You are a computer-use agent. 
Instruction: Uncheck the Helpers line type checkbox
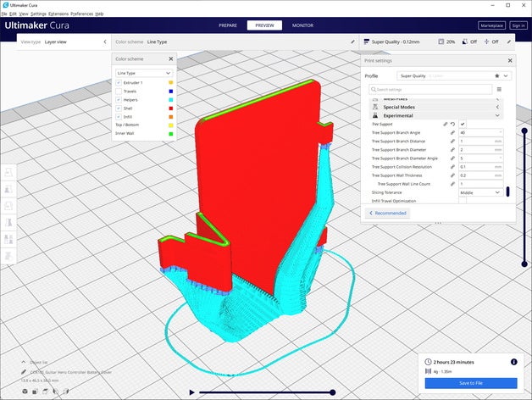click(119, 100)
